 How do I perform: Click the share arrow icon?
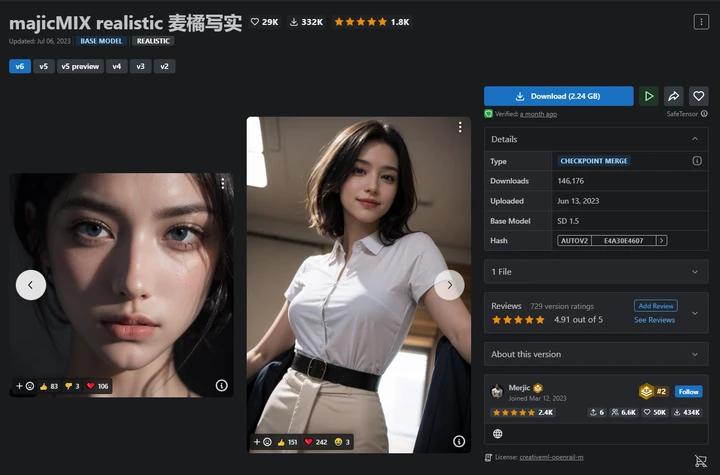(674, 96)
